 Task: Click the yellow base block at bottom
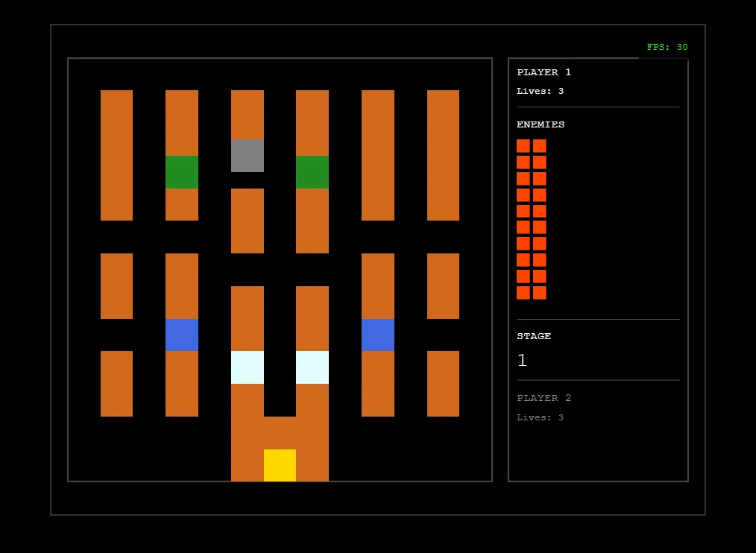tap(280, 465)
